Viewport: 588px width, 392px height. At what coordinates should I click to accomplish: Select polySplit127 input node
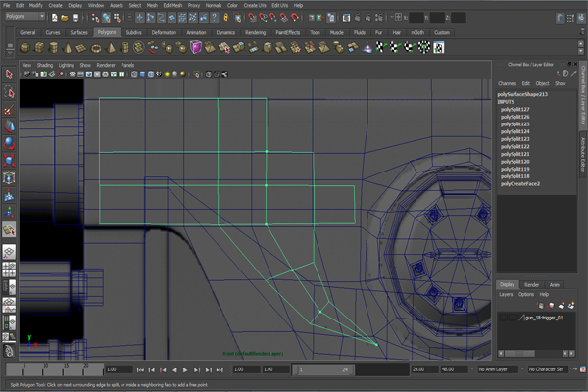(x=514, y=109)
